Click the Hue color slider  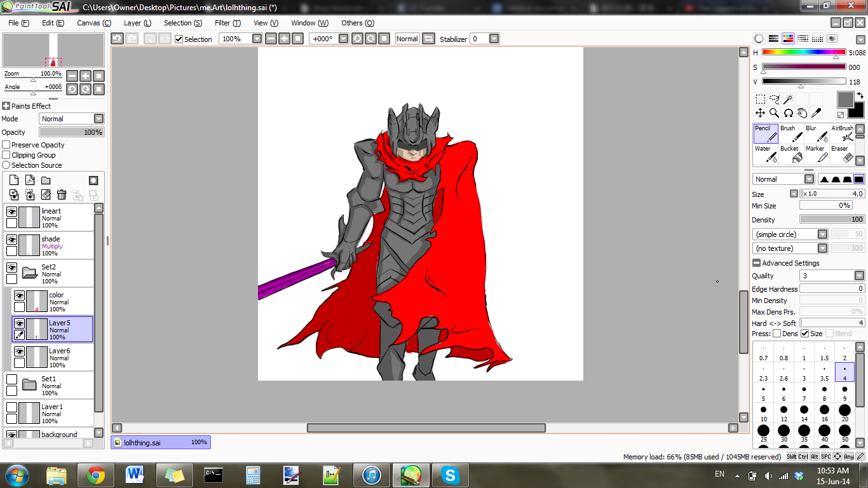(x=804, y=52)
